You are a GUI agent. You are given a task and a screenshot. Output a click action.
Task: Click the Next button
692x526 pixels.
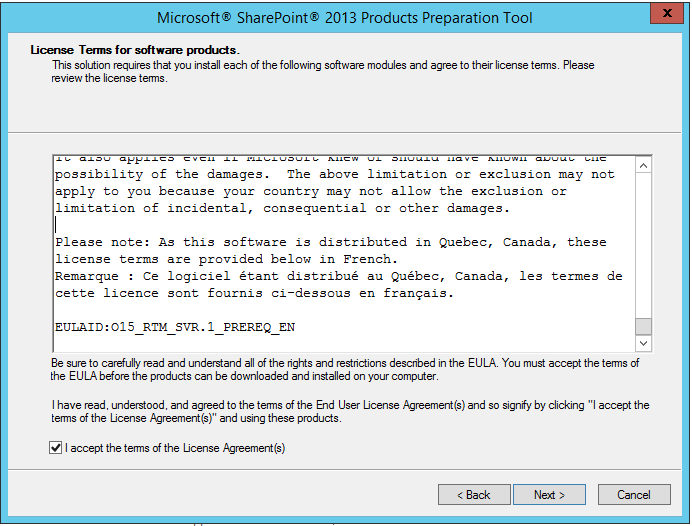[x=549, y=495]
